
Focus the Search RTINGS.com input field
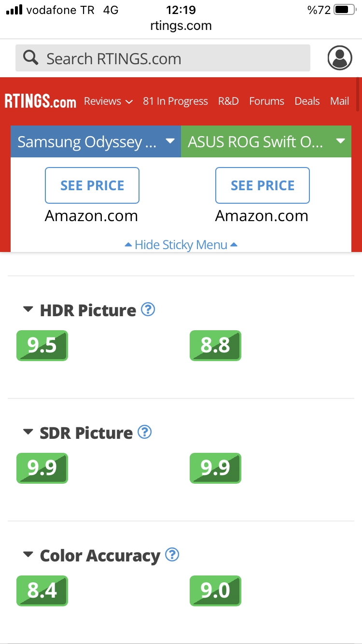(163, 58)
